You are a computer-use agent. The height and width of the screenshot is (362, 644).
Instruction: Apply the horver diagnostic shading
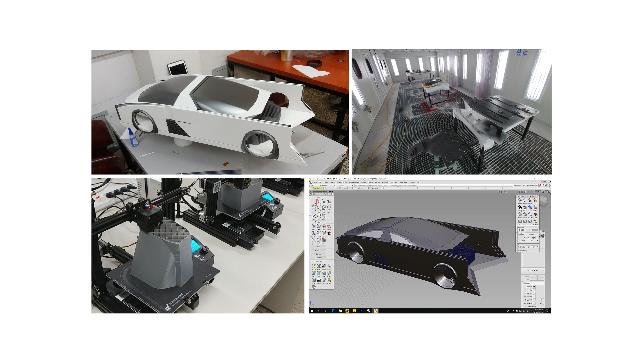[525, 208]
